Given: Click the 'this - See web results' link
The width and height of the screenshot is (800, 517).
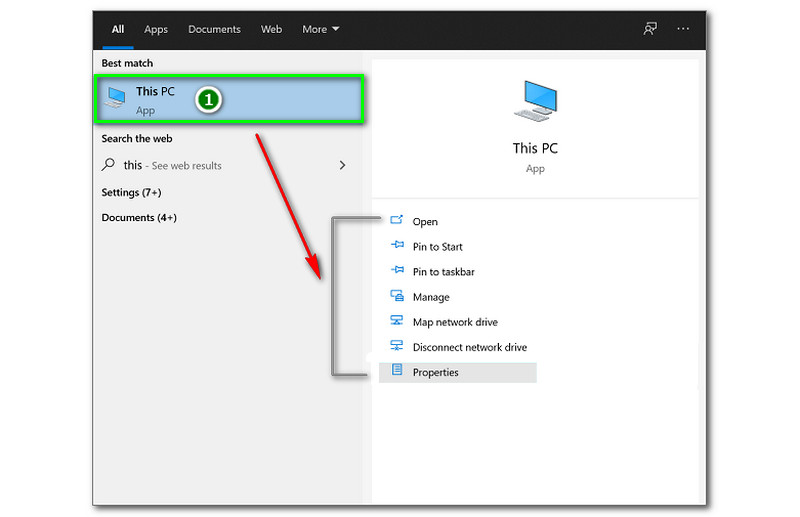Looking at the screenshot, I should 172,165.
